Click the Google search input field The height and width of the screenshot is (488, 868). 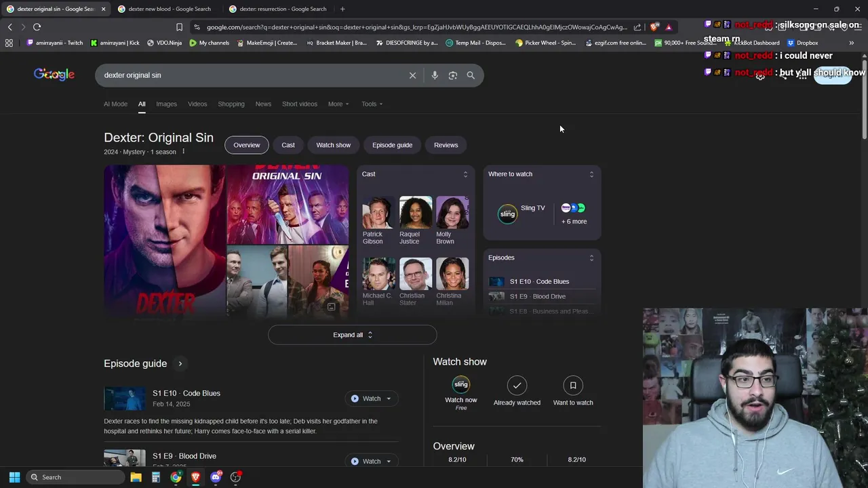(251, 75)
